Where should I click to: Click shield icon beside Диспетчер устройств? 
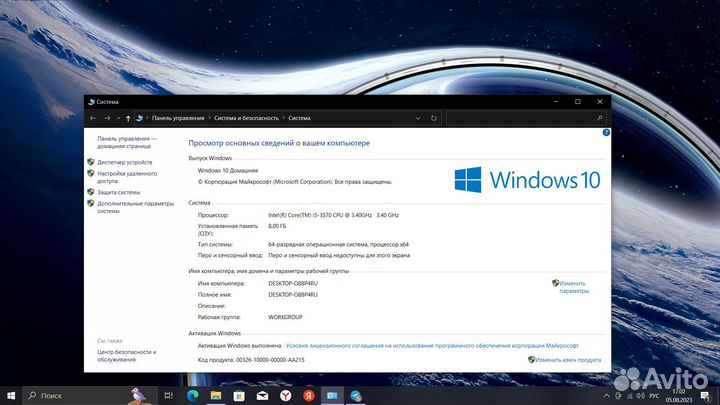[91, 162]
